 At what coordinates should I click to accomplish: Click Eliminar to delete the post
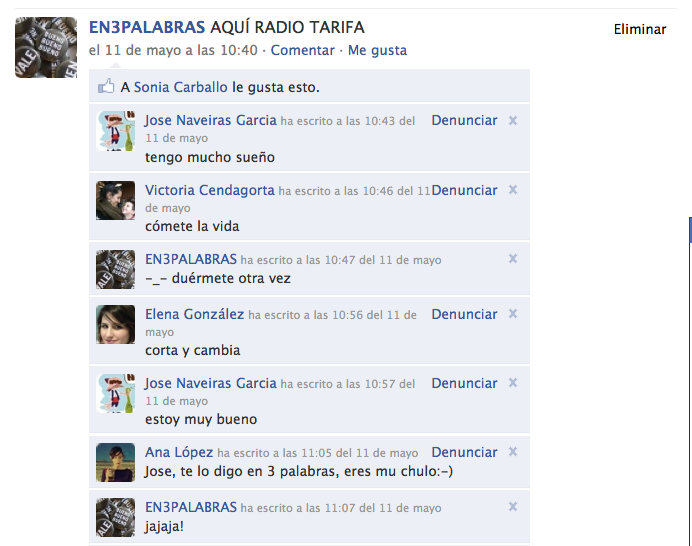640,29
